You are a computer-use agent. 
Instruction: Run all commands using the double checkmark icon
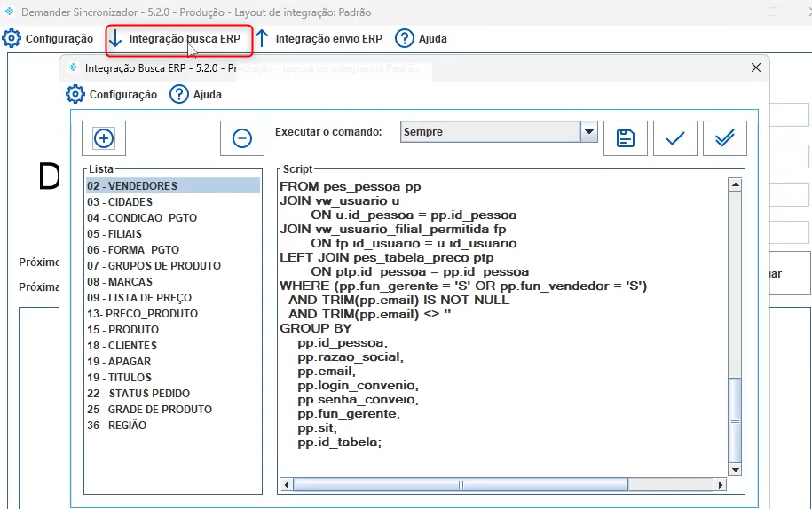[724, 138]
